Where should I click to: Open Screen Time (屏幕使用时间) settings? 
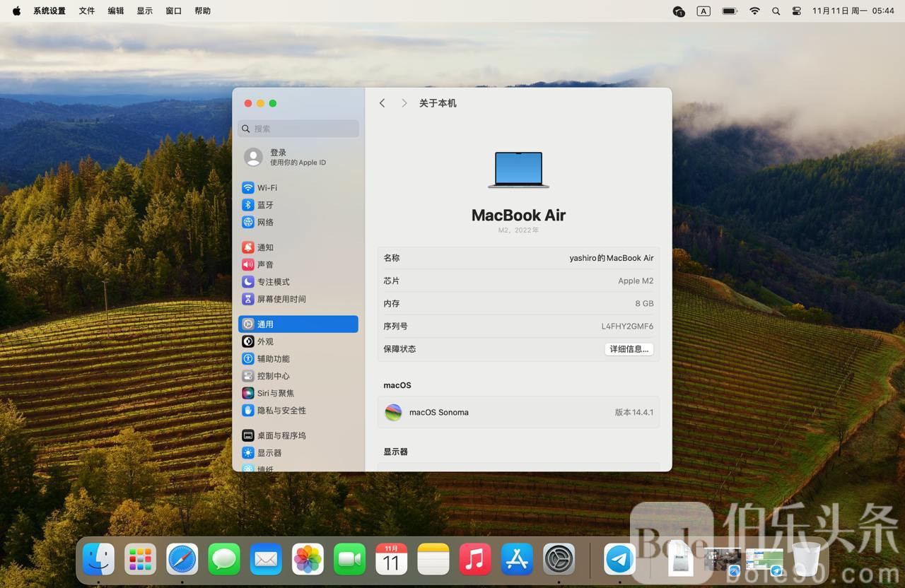[x=281, y=299]
